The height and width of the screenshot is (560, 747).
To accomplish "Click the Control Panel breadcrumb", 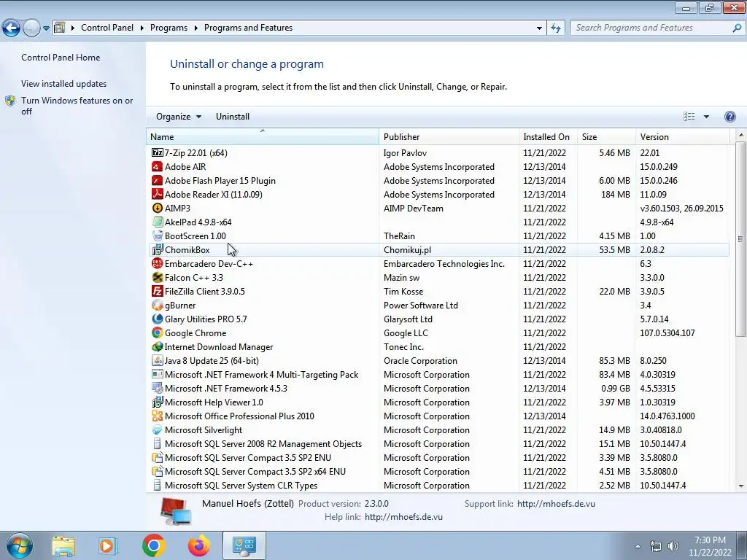I will point(107,28).
